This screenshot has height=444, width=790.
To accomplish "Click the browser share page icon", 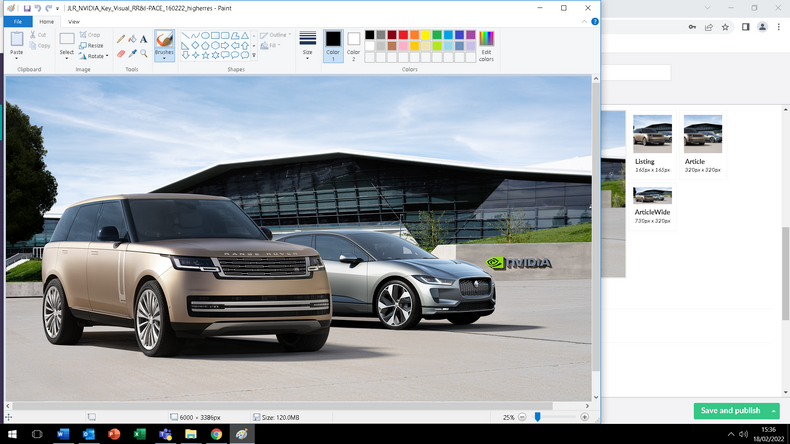I will [709, 27].
